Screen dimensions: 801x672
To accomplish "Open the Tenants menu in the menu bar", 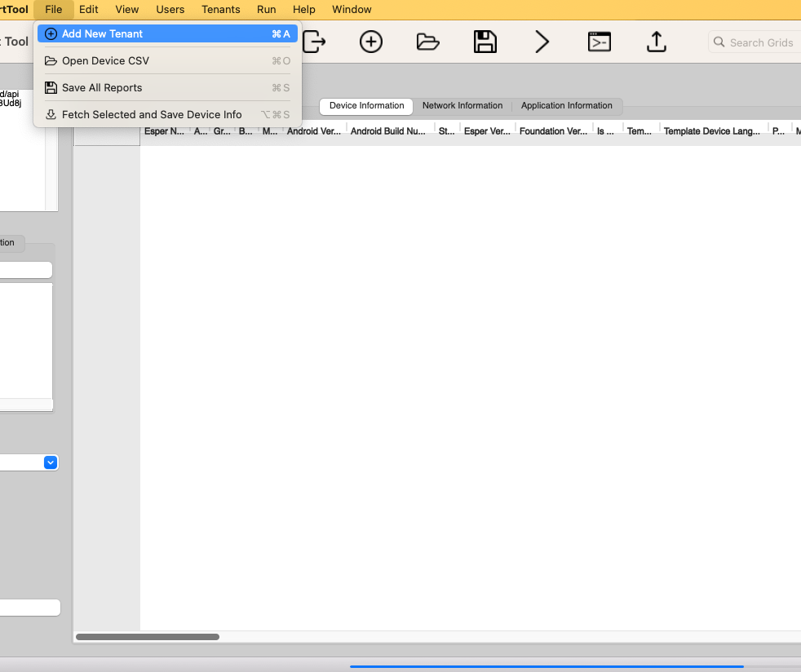I will (220, 9).
